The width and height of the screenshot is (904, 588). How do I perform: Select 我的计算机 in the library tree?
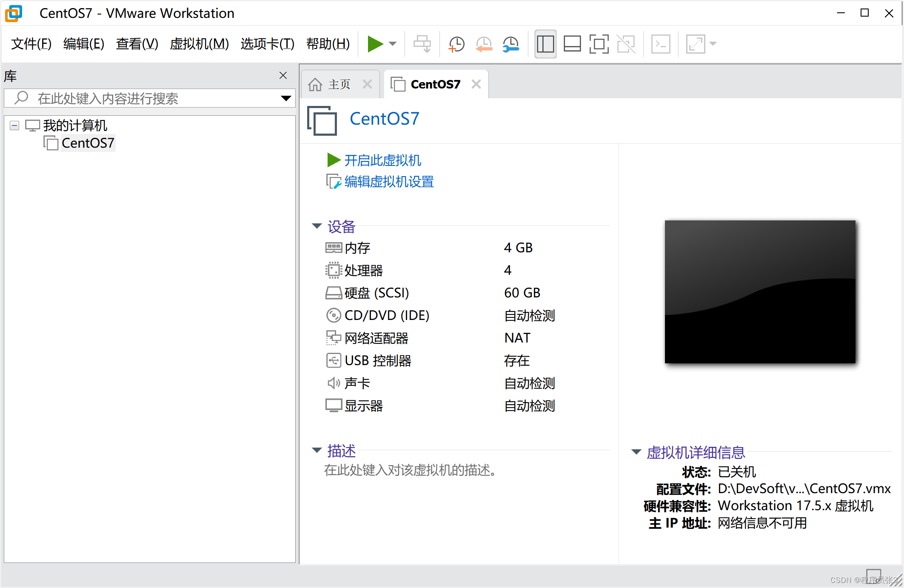(75, 126)
